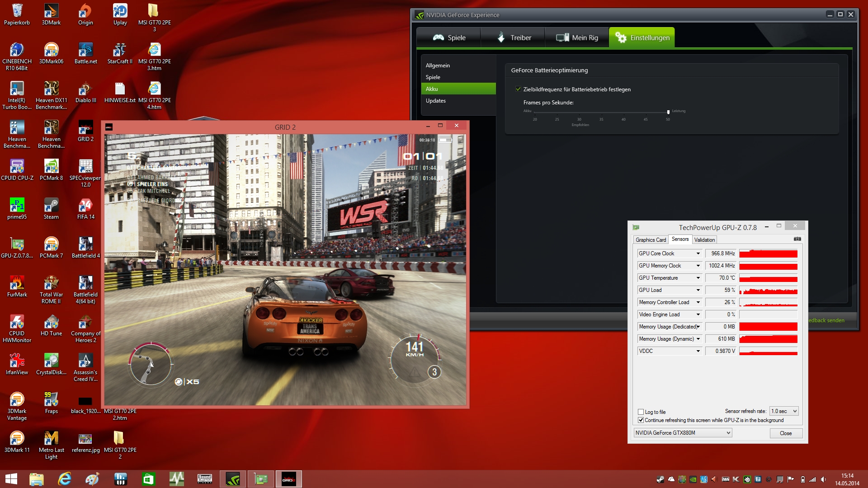Open Battlefield 4 desktop shortcut
868x488 pixels.
[85, 247]
